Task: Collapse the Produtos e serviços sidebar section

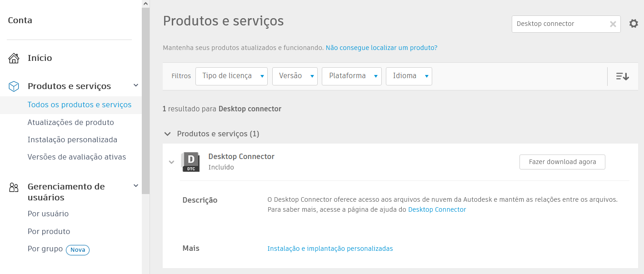Action: click(x=135, y=85)
